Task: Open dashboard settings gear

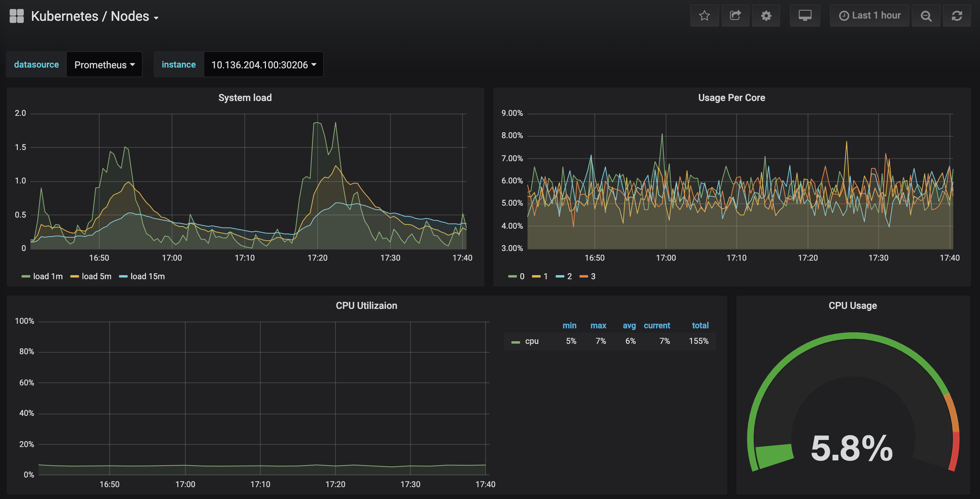Action: point(766,16)
